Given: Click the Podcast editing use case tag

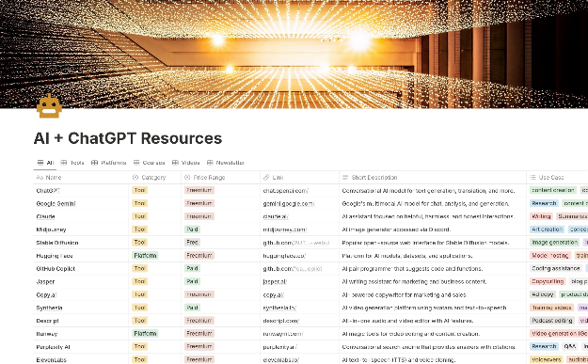Looking at the screenshot, I should 552,321.
